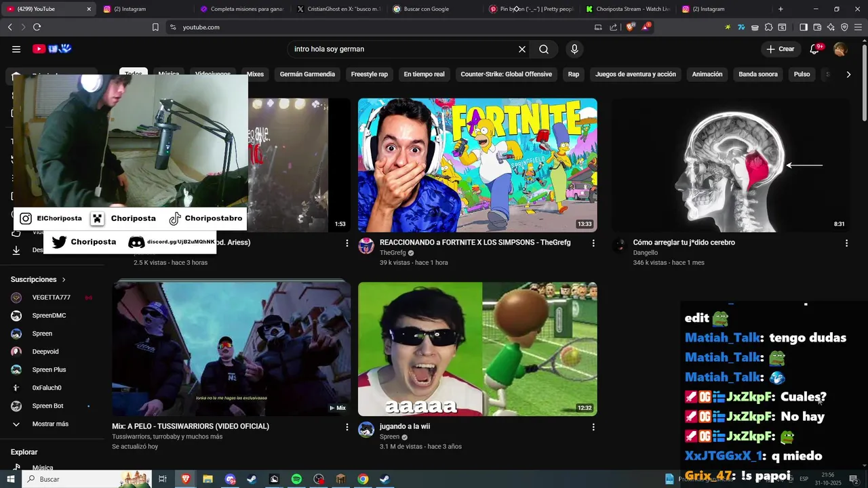Image resolution: width=868 pixels, height=488 pixels.
Task: Select the Freestyle rap filter chip
Action: pyautogui.click(x=370, y=75)
